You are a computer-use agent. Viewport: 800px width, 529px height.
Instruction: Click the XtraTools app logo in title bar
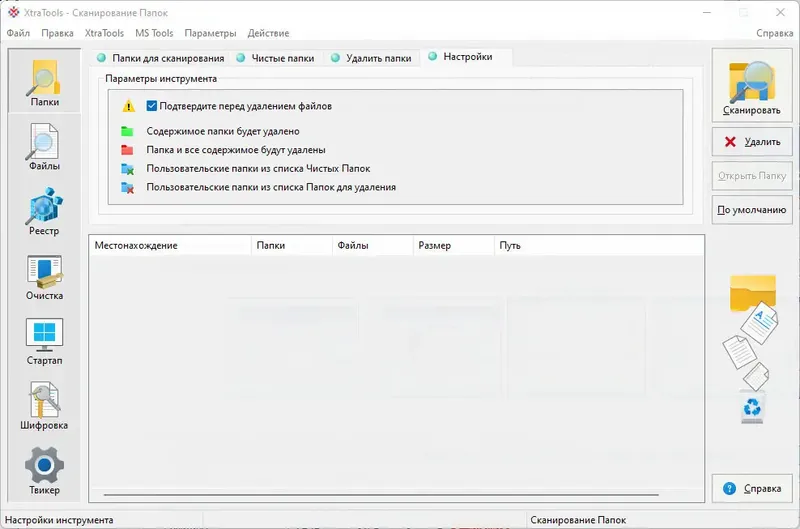14,12
